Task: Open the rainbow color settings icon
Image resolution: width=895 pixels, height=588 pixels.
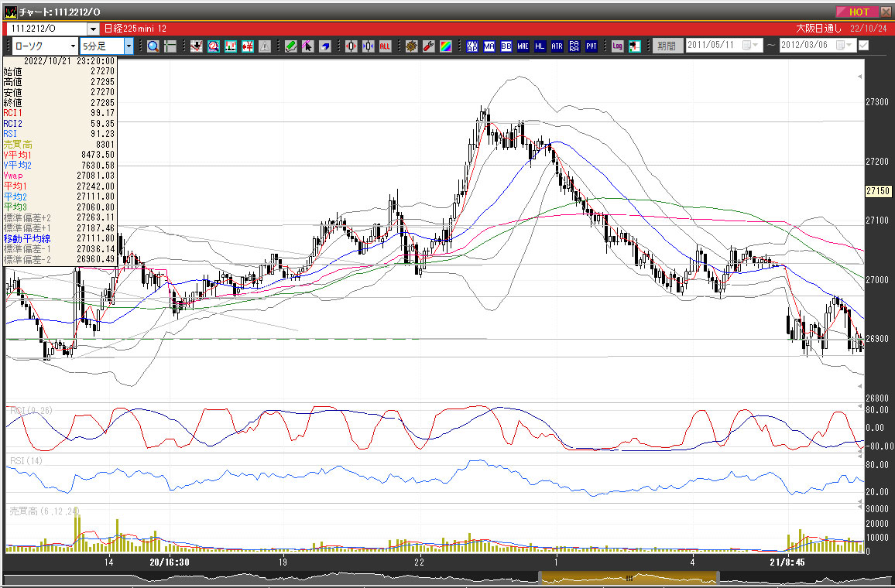Action: tap(446, 46)
